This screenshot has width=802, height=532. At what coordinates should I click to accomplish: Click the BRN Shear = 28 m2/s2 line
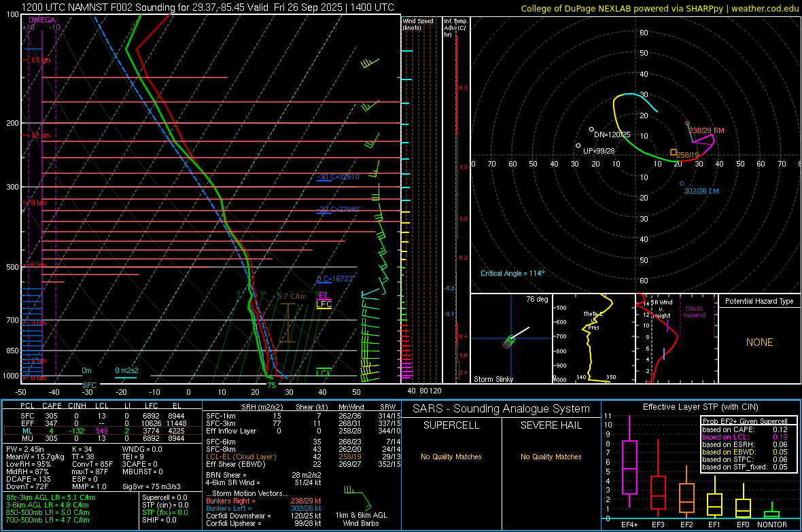(x=264, y=475)
